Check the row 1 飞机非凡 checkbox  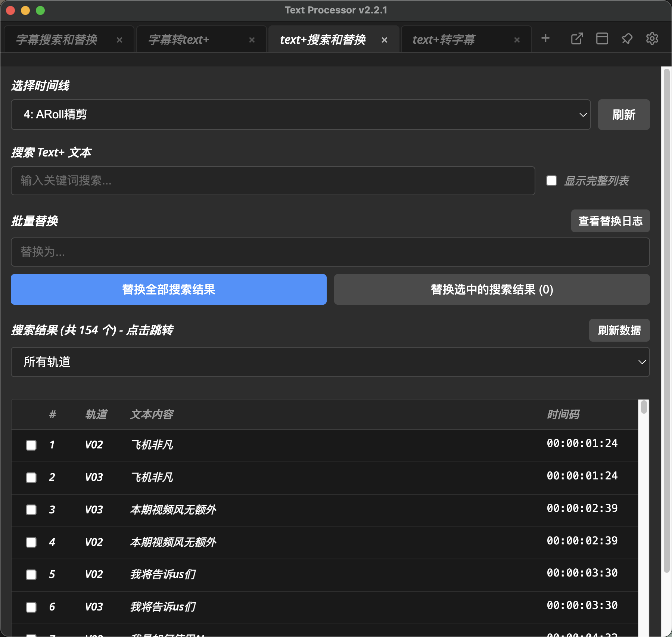click(31, 445)
